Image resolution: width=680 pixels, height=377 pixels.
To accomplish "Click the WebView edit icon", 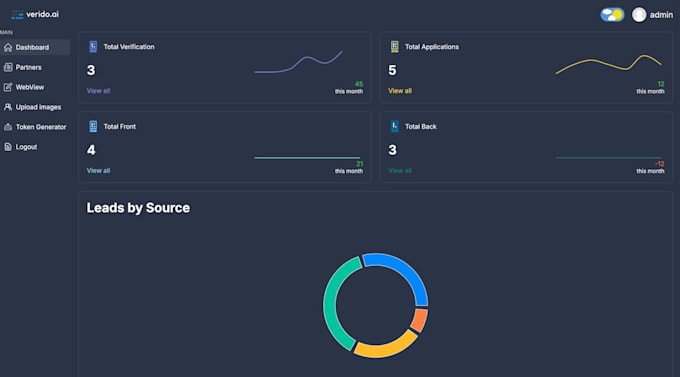I will (8, 87).
